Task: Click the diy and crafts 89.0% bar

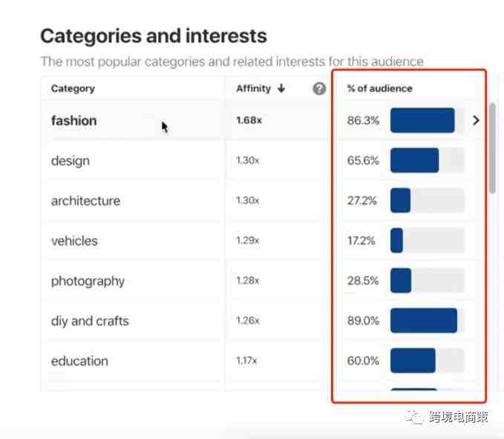Action: [428, 320]
